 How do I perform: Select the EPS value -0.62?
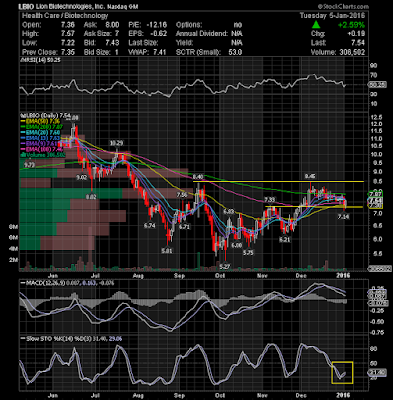158,34
